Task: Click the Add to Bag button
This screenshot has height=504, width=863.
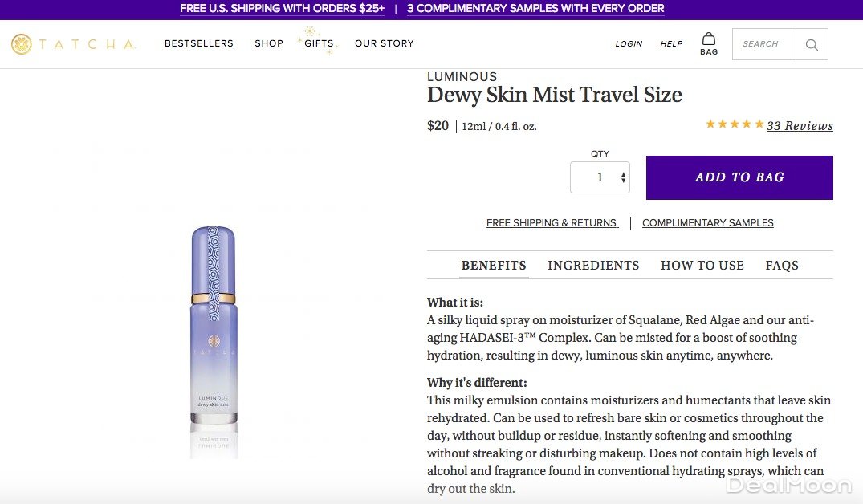Action: coord(739,177)
